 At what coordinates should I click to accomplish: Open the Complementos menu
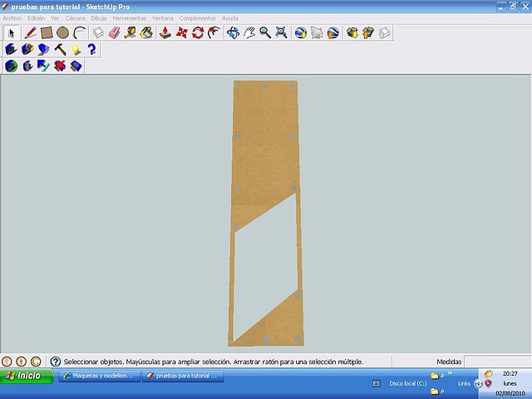coord(198,18)
